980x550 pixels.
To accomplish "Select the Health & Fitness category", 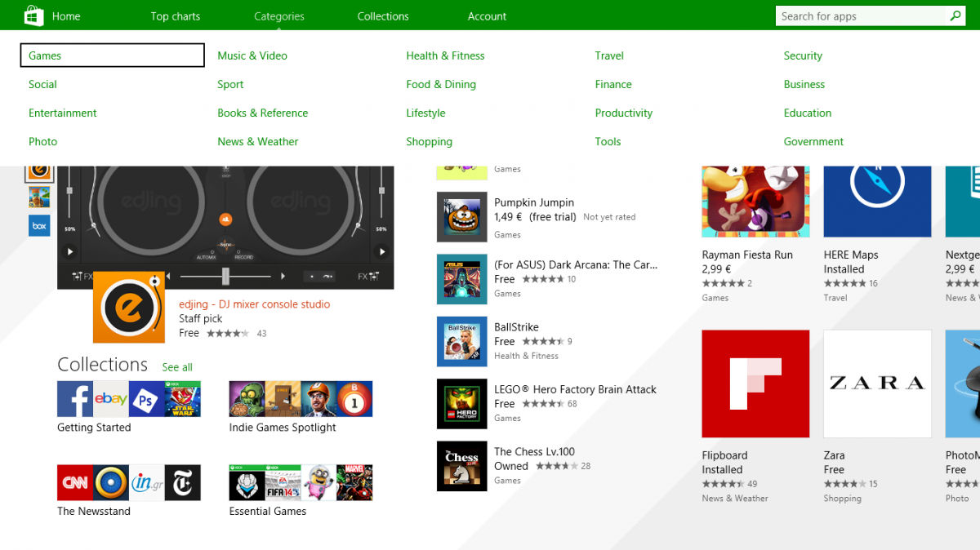I will tap(445, 55).
